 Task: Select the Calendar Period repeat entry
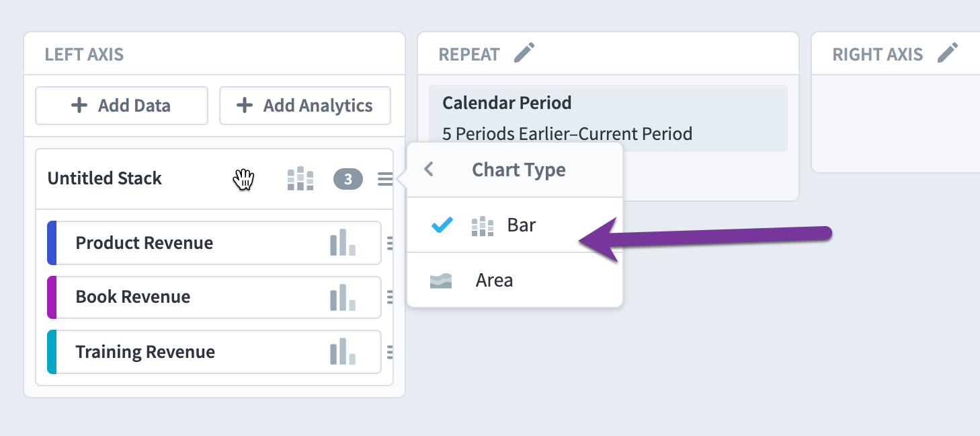tap(608, 118)
